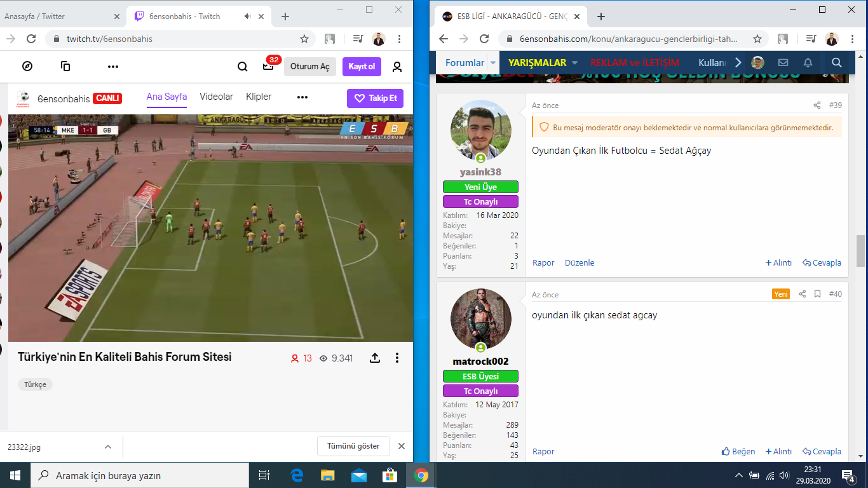This screenshot has height=488, width=868.
Task: Reload the Twitch browser window
Action: pos(31,39)
